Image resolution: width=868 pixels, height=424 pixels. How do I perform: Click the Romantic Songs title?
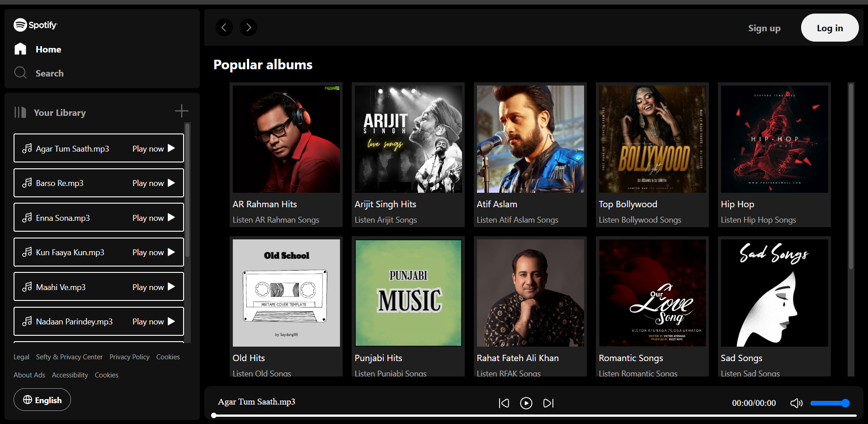coord(631,358)
